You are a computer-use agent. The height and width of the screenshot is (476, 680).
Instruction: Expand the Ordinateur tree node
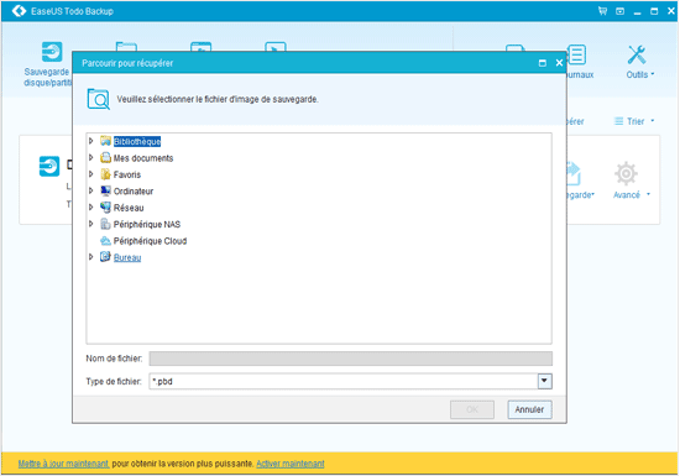pos(91,191)
